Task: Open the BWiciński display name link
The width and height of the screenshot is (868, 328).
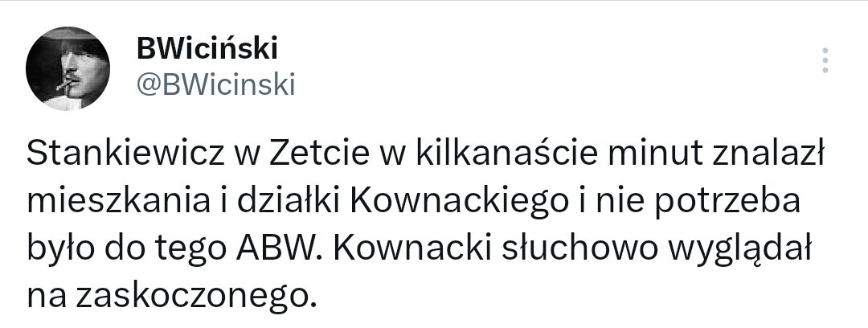Action: tap(207, 49)
